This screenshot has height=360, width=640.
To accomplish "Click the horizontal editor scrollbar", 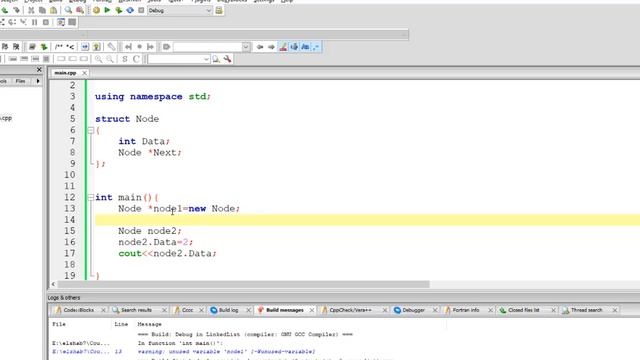I will [x=243, y=284].
